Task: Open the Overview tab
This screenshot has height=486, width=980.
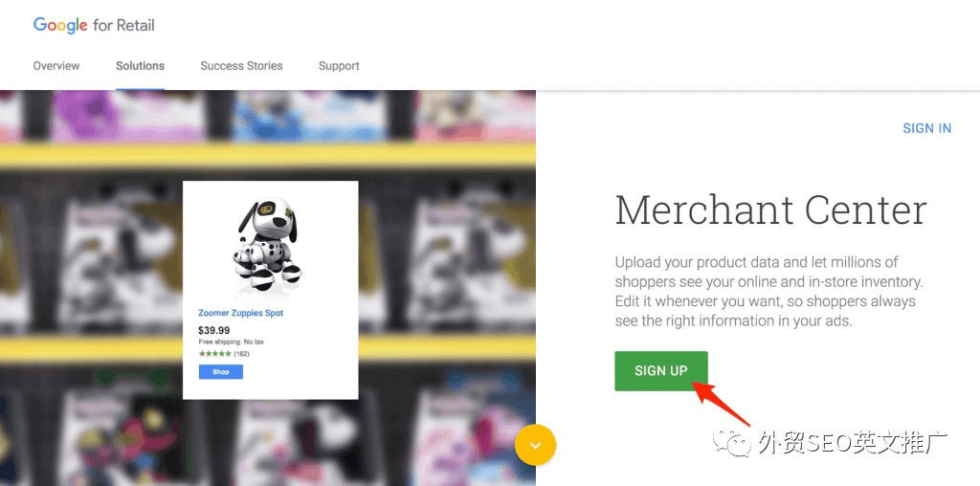Action: 56,66
